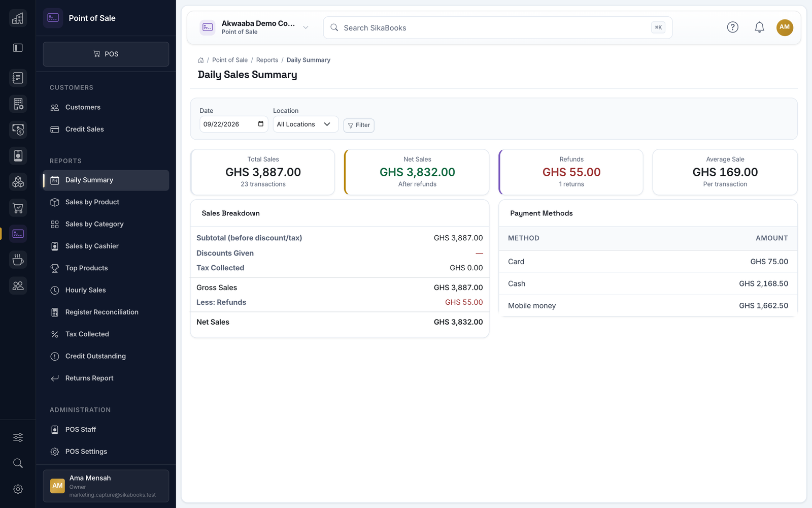Screen dimensions: 812x508
Task: Click the Akwaaba Demo company logo icon
Action: [x=208, y=27]
